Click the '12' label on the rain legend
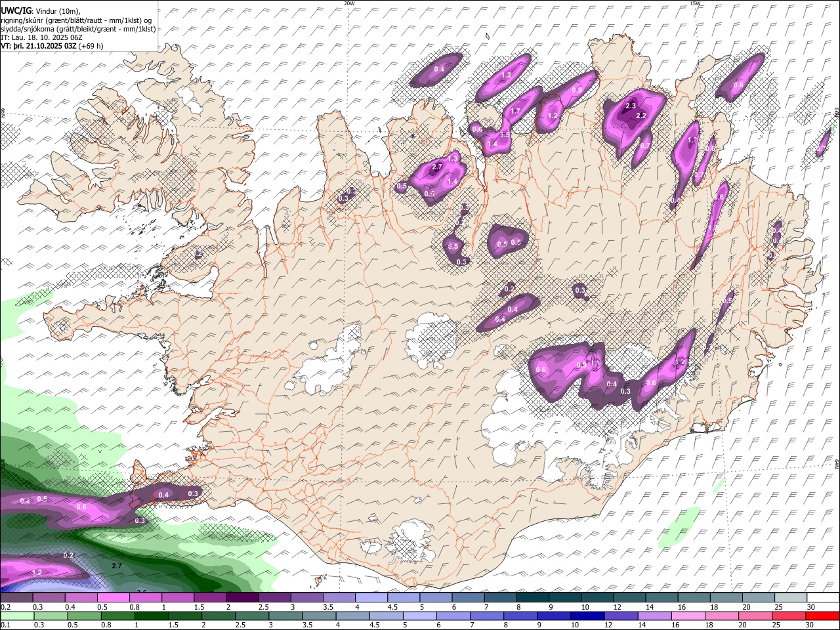 608,625
